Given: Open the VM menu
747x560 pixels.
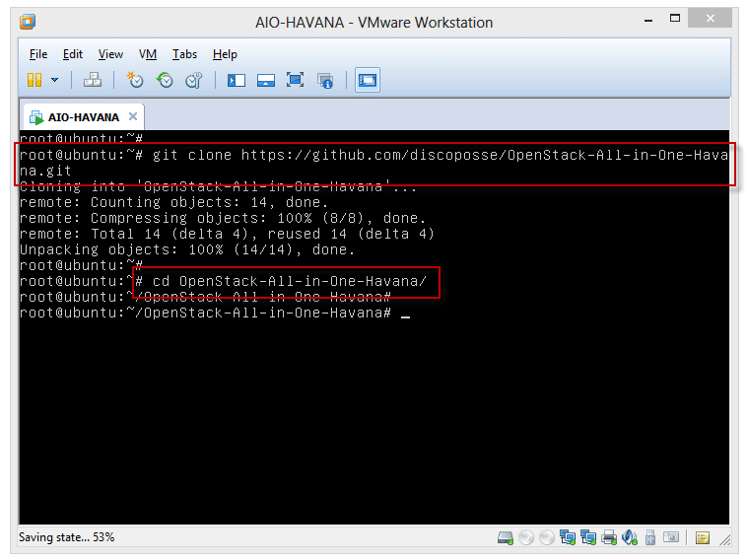Looking at the screenshot, I should pyautogui.click(x=148, y=54).
